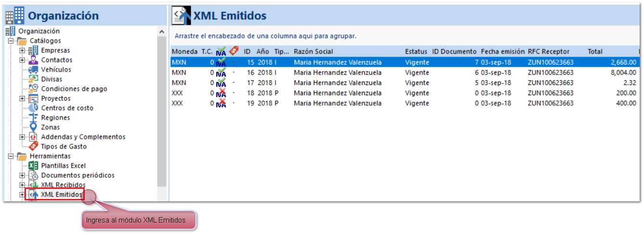This screenshot has height=235, width=644.
Task: Expand the Proyectos tree node
Action: pos(22,99)
